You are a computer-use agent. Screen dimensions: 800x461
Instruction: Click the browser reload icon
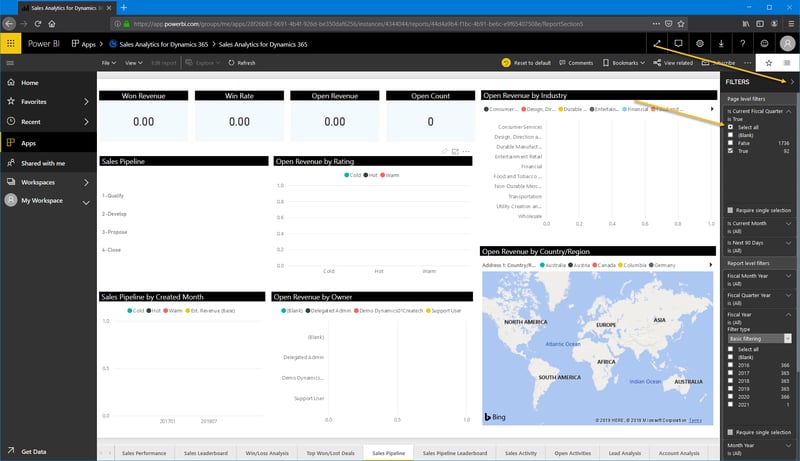tap(38, 23)
